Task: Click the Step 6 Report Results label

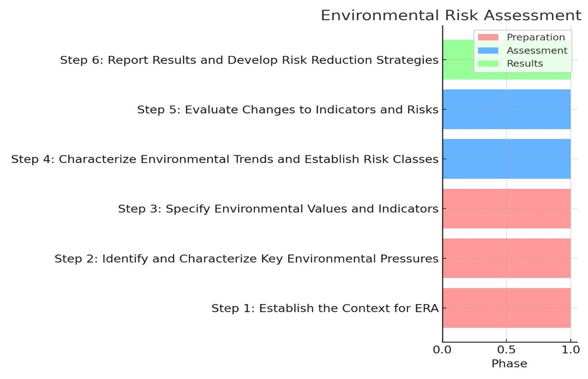Action: click(x=249, y=60)
